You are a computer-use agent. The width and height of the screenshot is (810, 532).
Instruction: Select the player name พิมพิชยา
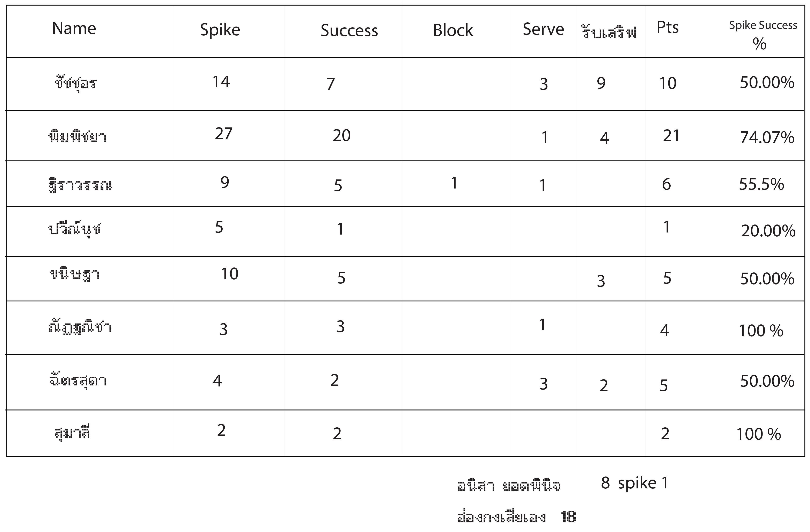point(77,136)
